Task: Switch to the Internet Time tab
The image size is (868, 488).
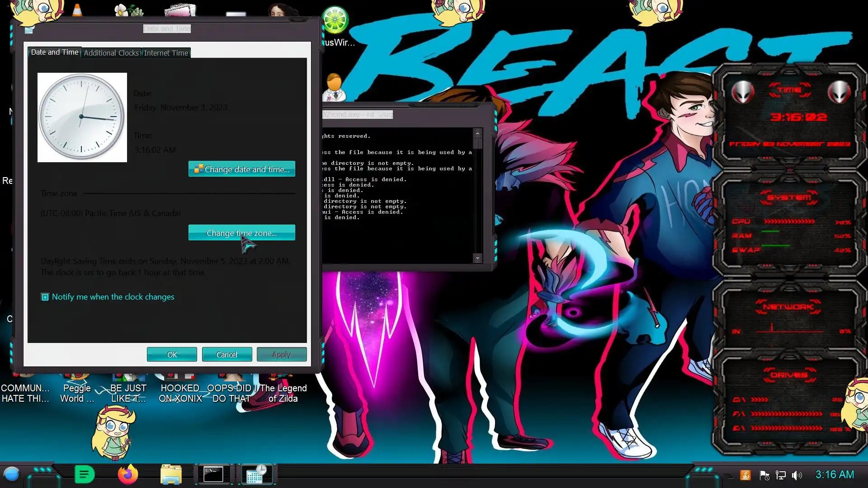Action: pos(166,53)
